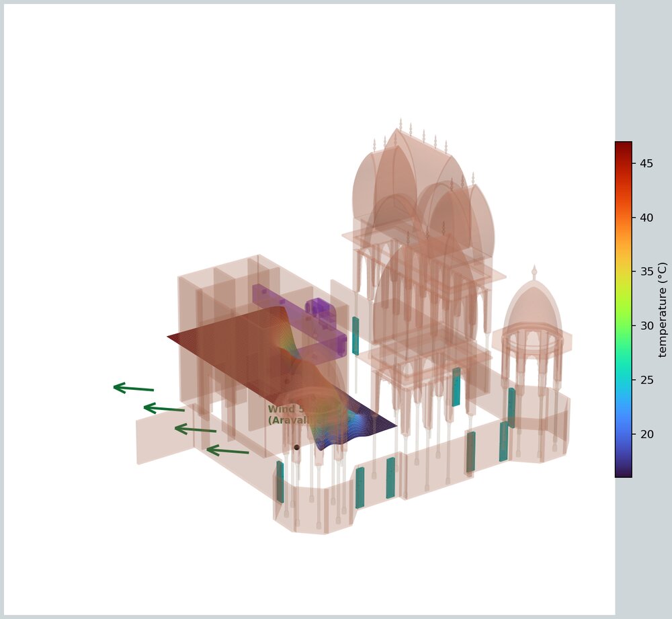Click the "temperature (°C)" colorbar axis label

click(x=663, y=309)
